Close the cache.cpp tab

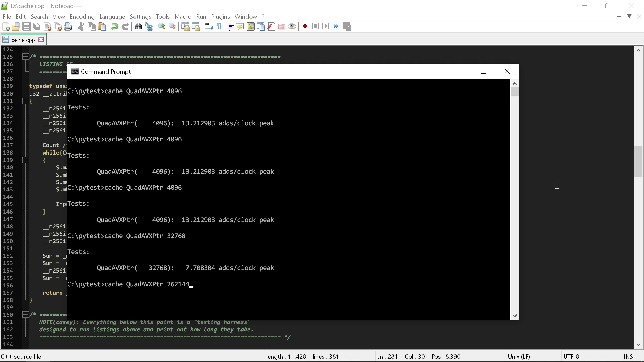41,40
